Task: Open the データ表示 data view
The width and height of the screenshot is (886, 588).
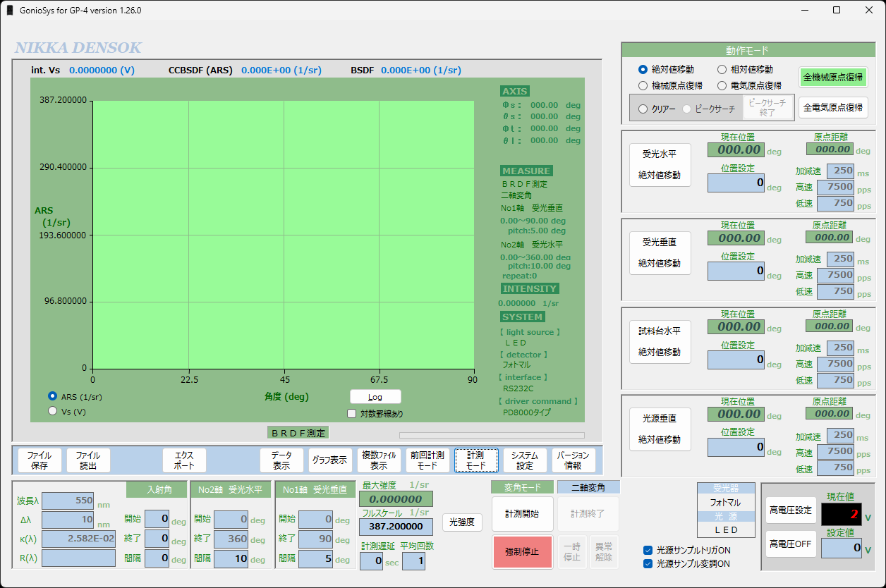Action: click(281, 460)
